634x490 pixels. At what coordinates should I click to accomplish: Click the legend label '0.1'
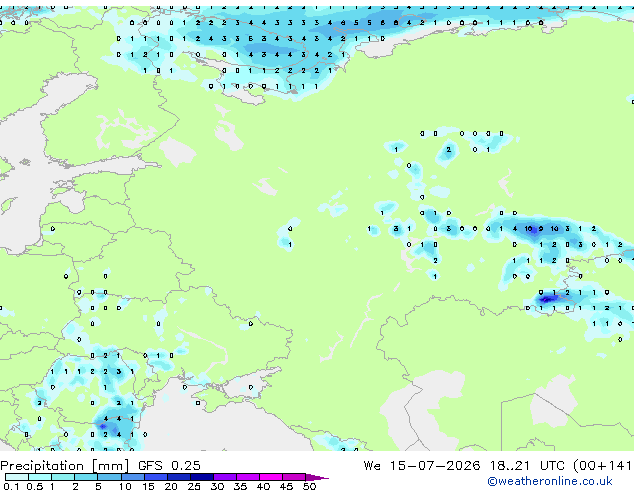point(11,486)
